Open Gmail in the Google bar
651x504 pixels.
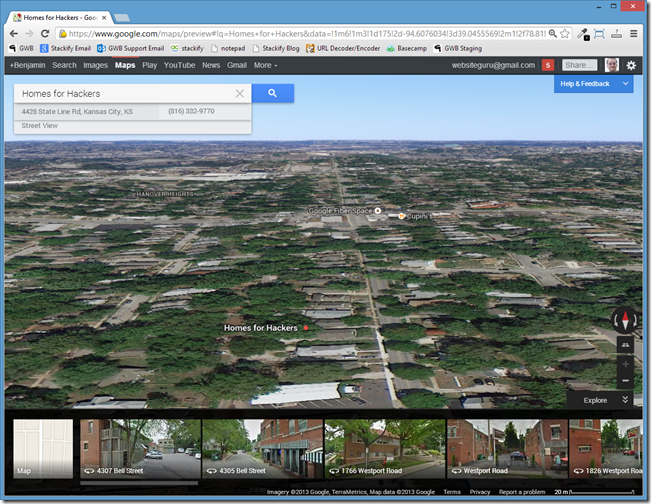click(x=237, y=65)
